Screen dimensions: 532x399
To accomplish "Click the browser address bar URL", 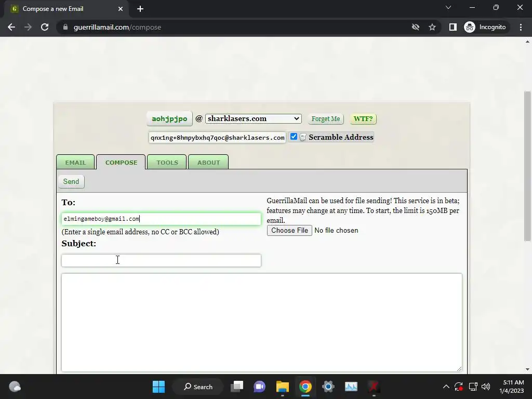I will click(x=117, y=27).
